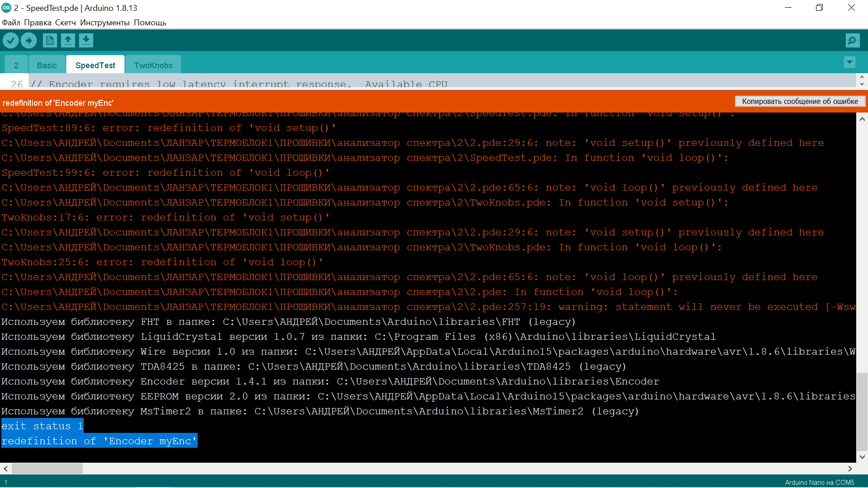Open the Файл menu
The width and height of the screenshot is (868, 488).
point(11,23)
